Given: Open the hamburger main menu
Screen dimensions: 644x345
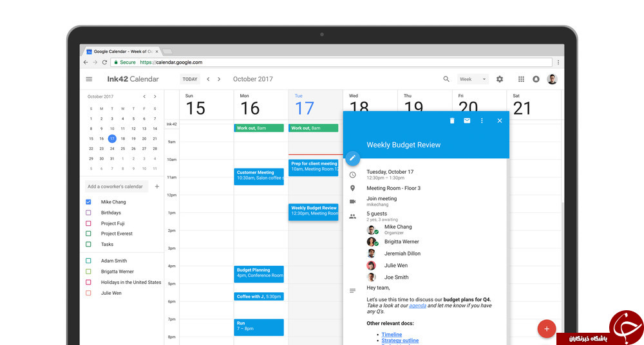Looking at the screenshot, I should (89, 79).
